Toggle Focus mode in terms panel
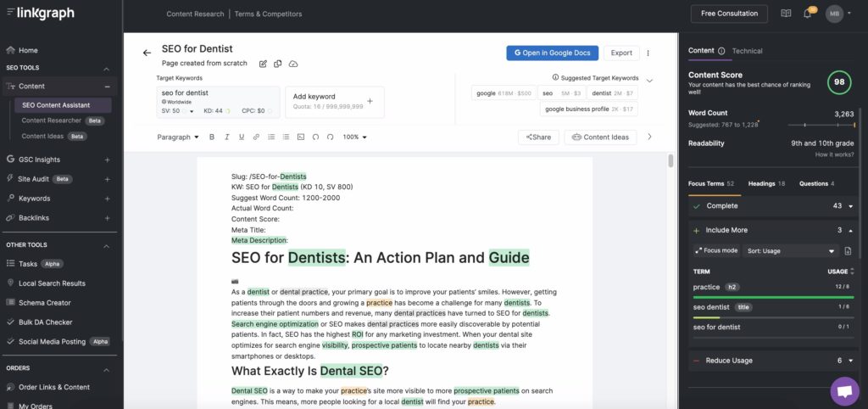The image size is (868, 409). click(715, 251)
